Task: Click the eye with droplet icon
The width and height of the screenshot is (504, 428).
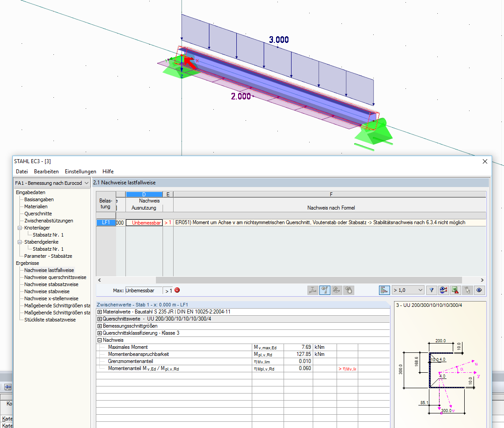Action: (349, 290)
